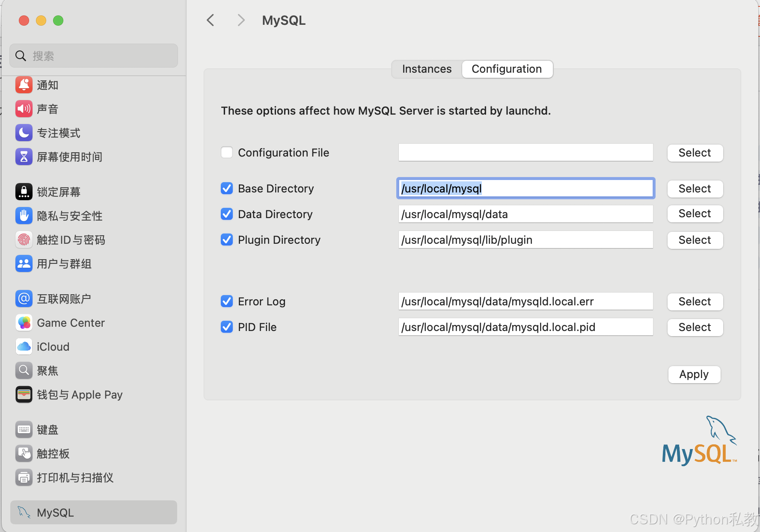Apply the MySQL configuration changes

pyautogui.click(x=694, y=374)
